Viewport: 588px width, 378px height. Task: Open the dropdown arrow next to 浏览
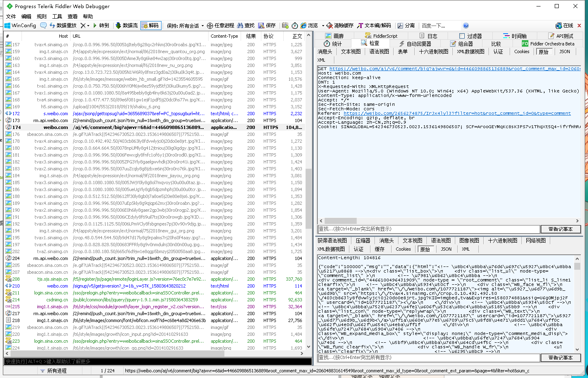coord(323,26)
